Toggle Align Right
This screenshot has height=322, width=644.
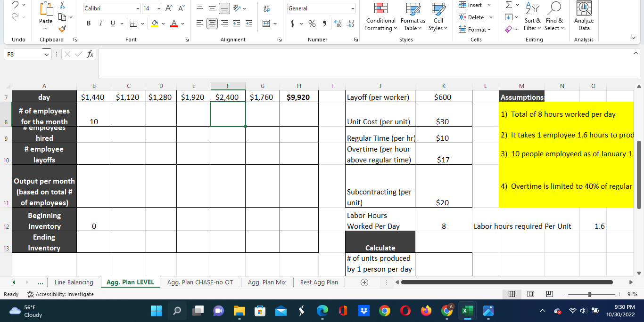(224, 24)
